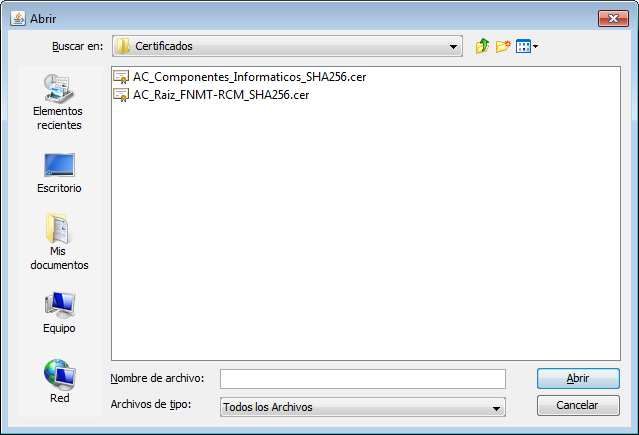Click the Cancelar button
The image size is (639, 435).
tap(578, 405)
